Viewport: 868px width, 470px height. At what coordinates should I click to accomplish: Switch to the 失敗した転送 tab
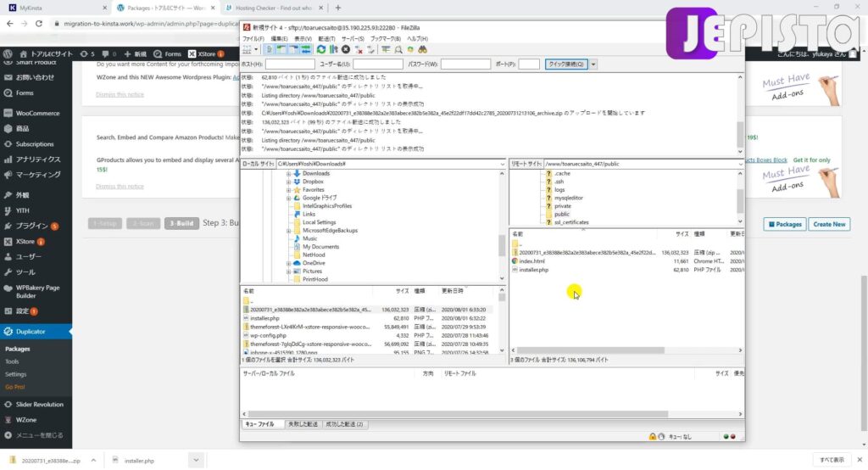coord(303,424)
